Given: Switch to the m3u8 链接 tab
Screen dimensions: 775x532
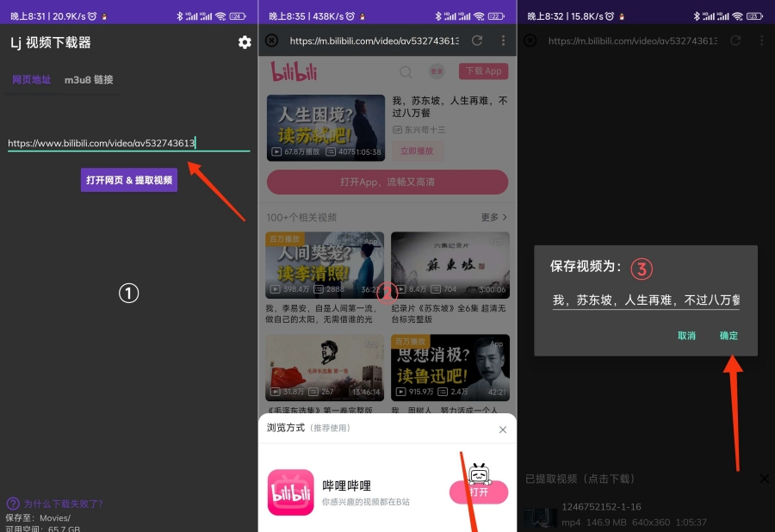Looking at the screenshot, I should [x=89, y=80].
